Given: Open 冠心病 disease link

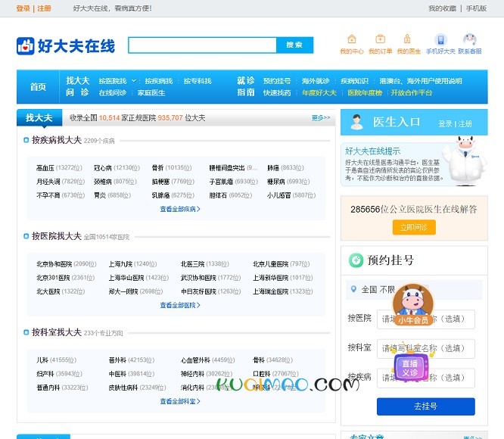Looking at the screenshot, I should (x=102, y=168).
